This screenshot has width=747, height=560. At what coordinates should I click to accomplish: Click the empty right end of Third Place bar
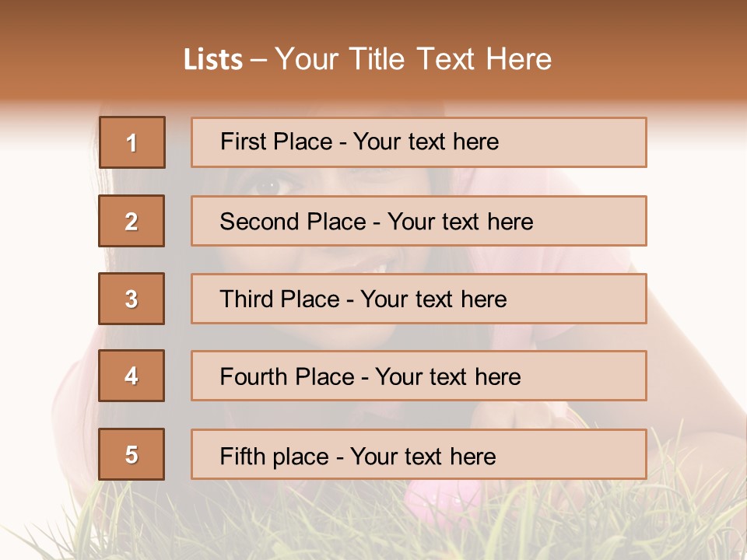pos(591,299)
